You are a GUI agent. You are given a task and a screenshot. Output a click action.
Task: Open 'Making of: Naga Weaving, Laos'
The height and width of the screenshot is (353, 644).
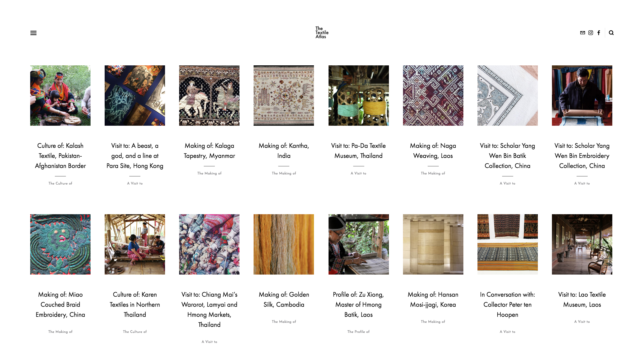point(433,151)
